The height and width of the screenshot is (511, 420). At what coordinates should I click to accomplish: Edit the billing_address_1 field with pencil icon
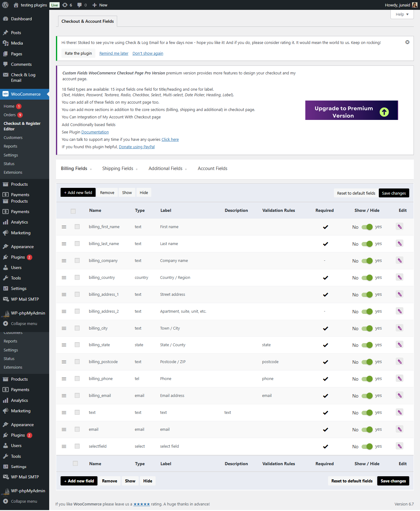coord(399,294)
